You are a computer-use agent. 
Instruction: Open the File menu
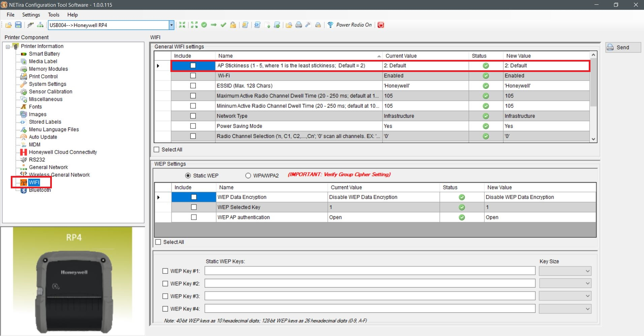coord(10,15)
